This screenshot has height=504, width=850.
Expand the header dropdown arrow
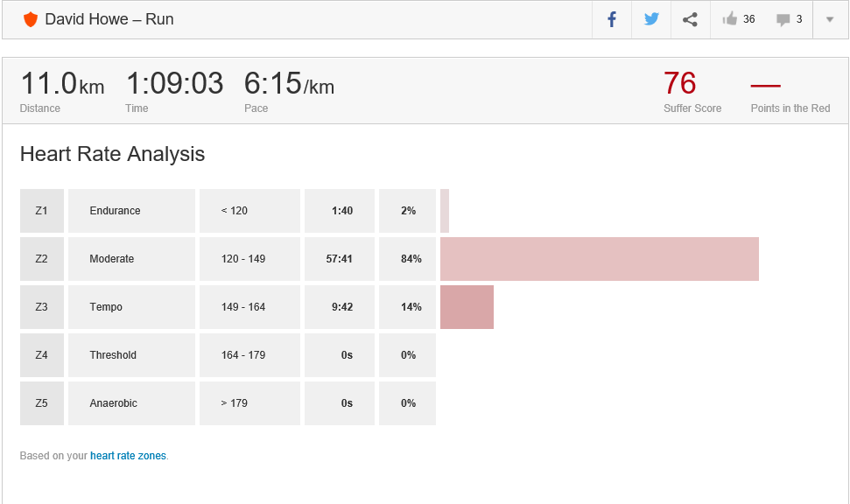[x=830, y=19]
